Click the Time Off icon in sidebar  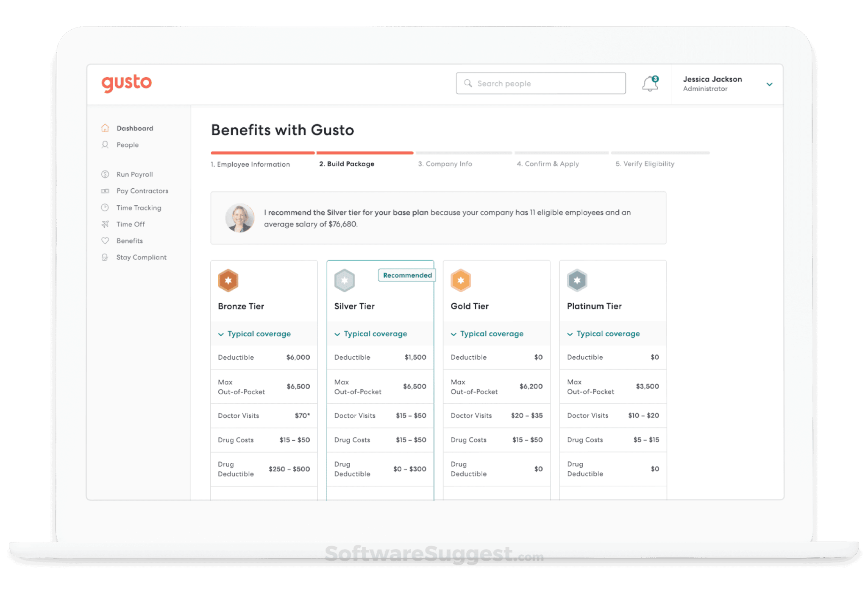point(105,224)
